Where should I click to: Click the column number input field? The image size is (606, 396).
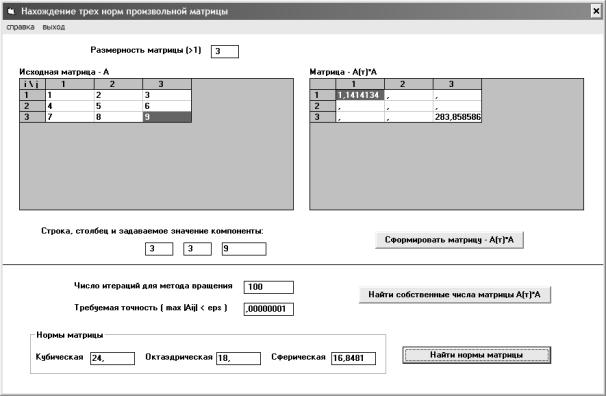(197, 249)
